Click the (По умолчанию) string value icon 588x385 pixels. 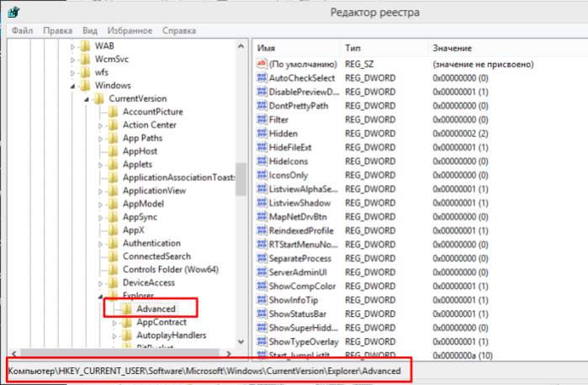(x=262, y=64)
